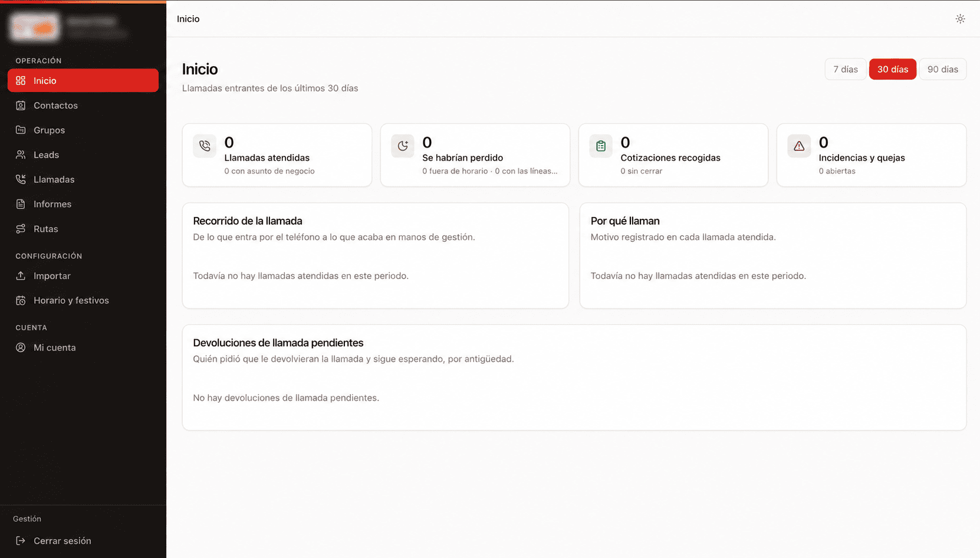Viewport: 980px width, 558px height.
Task: Click the moon clock icon on Se habrían perdido card
Action: click(403, 146)
